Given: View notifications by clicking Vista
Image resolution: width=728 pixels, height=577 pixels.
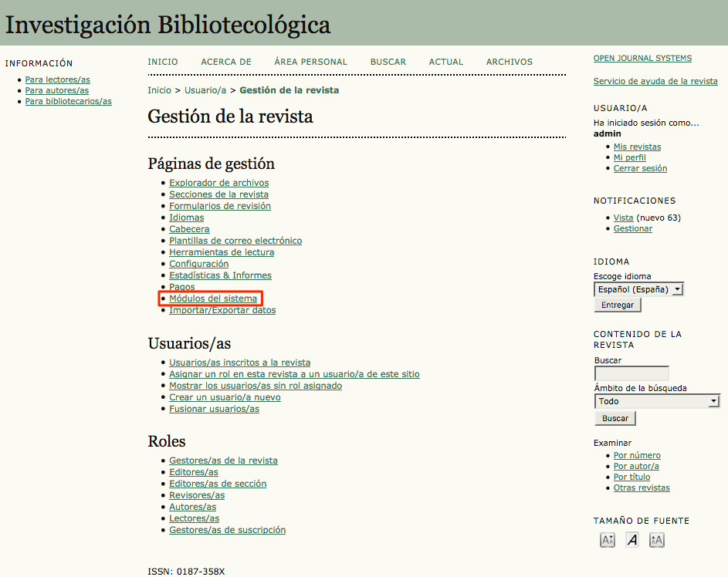Looking at the screenshot, I should pyautogui.click(x=623, y=217).
